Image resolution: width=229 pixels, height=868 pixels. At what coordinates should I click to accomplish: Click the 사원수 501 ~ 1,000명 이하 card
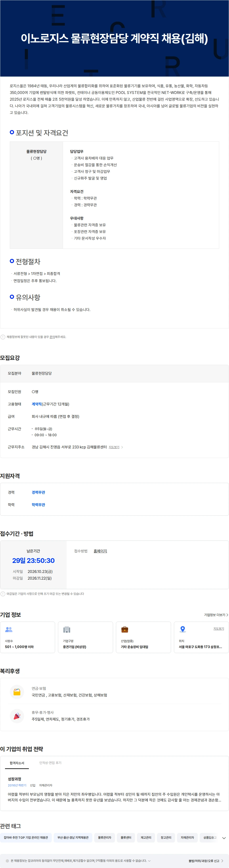pos(28,637)
